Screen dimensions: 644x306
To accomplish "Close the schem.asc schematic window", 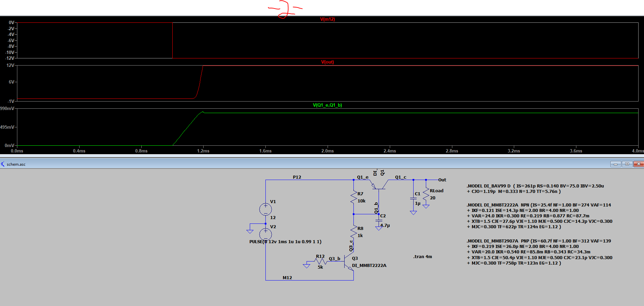I will tap(638, 164).
